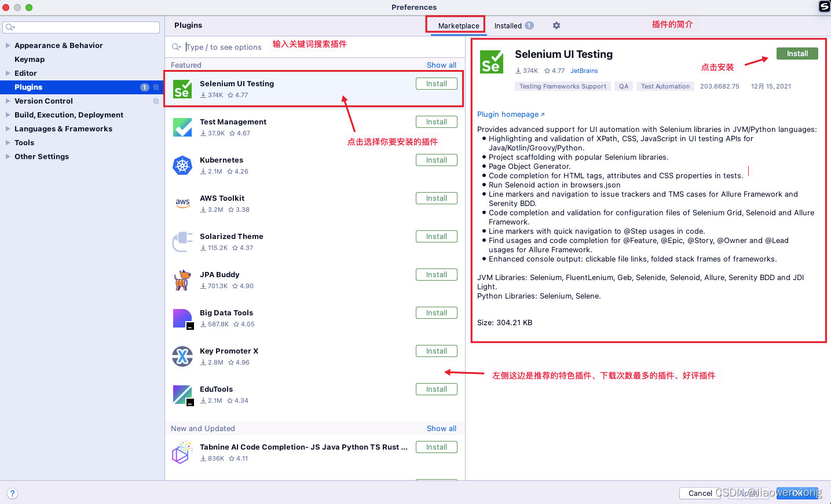Select EduTools plugin name
The width and height of the screenshot is (831, 504).
[216, 389]
